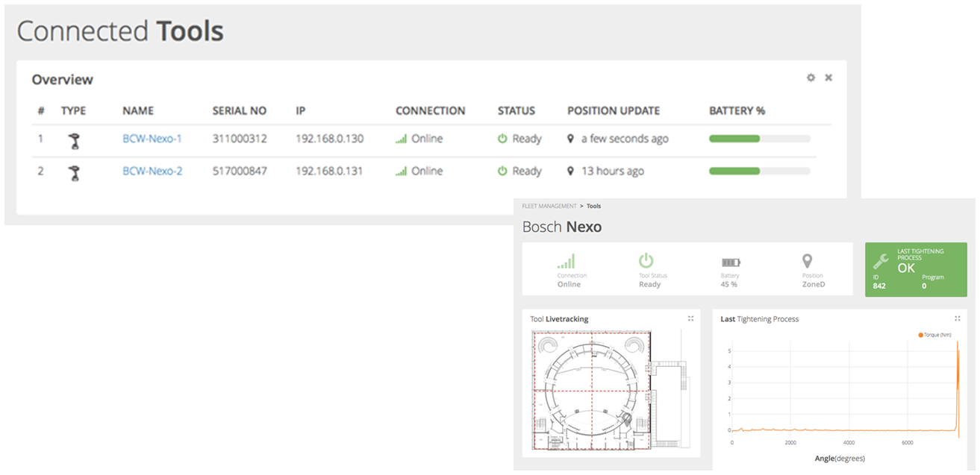Image resolution: width=980 pixels, height=475 pixels.
Task: Select IP address 192.168.0.130
Action: click(x=330, y=139)
